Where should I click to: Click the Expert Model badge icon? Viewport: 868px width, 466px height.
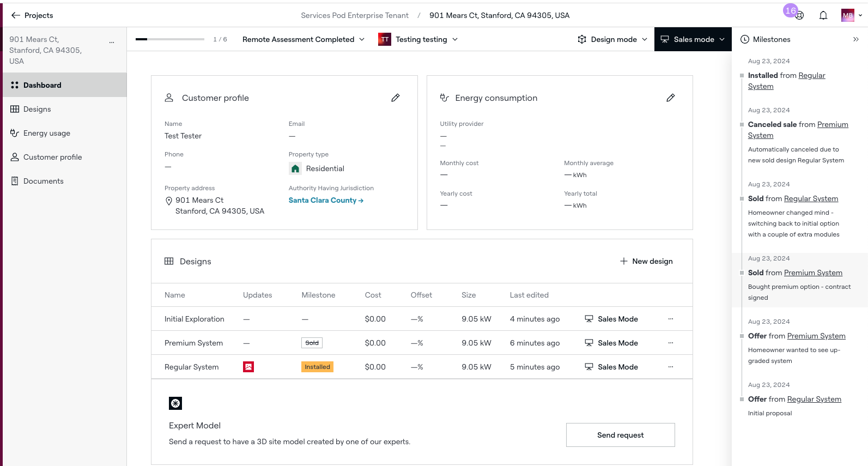coord(175,403)
